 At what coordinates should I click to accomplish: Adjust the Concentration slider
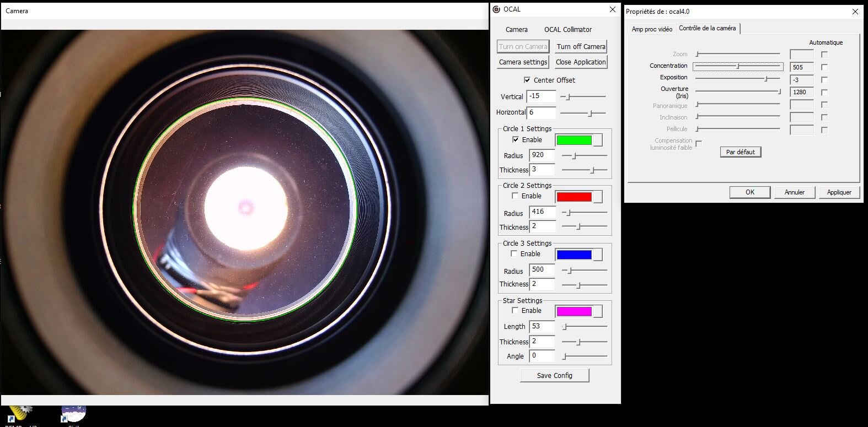click(738, 67)
